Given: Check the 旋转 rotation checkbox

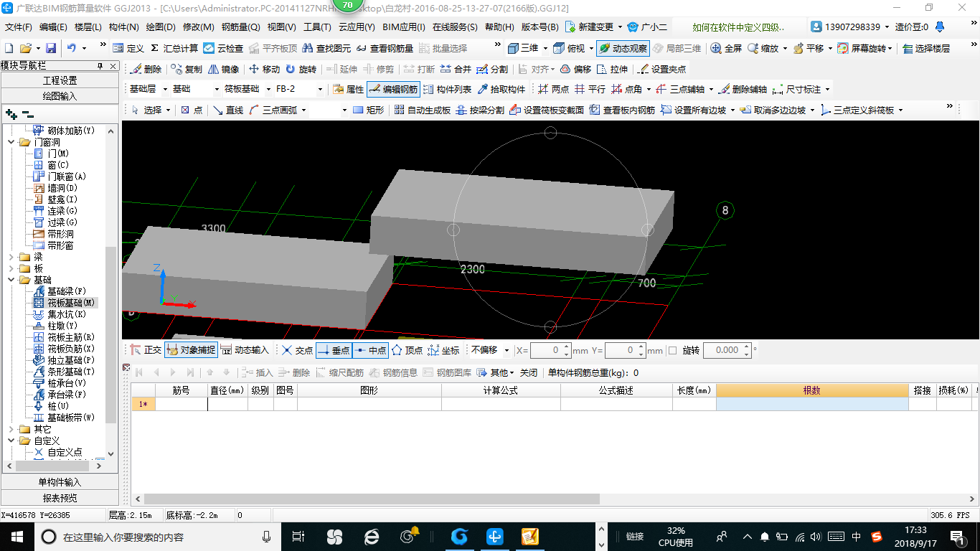Looking at the screenshot, I should pos(672,350).
